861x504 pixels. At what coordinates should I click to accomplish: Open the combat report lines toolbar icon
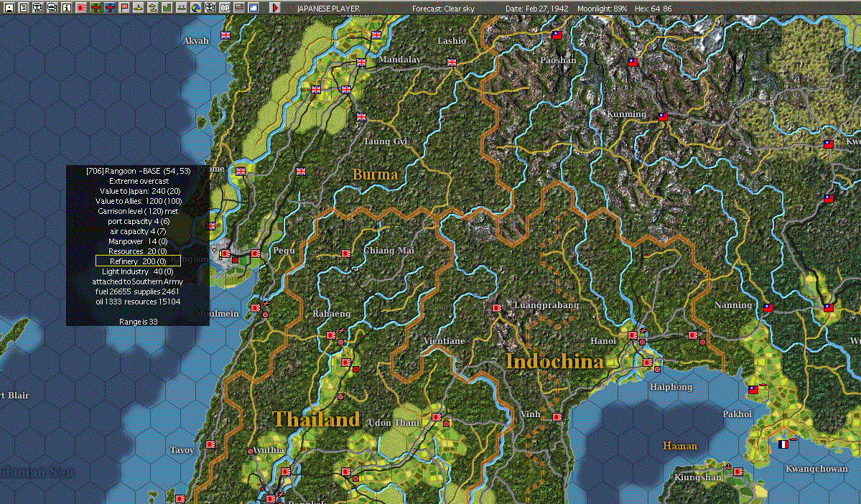click(239, 8)
